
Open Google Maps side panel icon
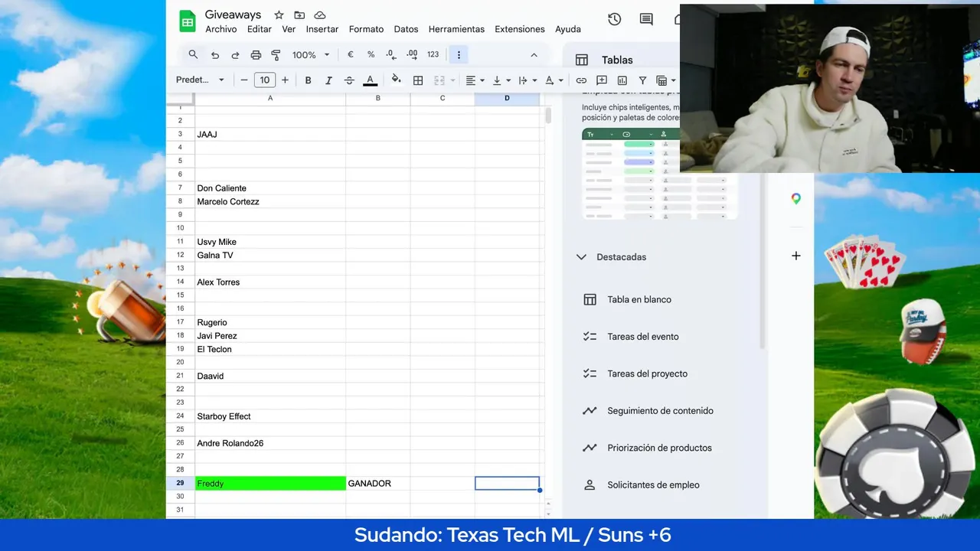coord(796,199)
